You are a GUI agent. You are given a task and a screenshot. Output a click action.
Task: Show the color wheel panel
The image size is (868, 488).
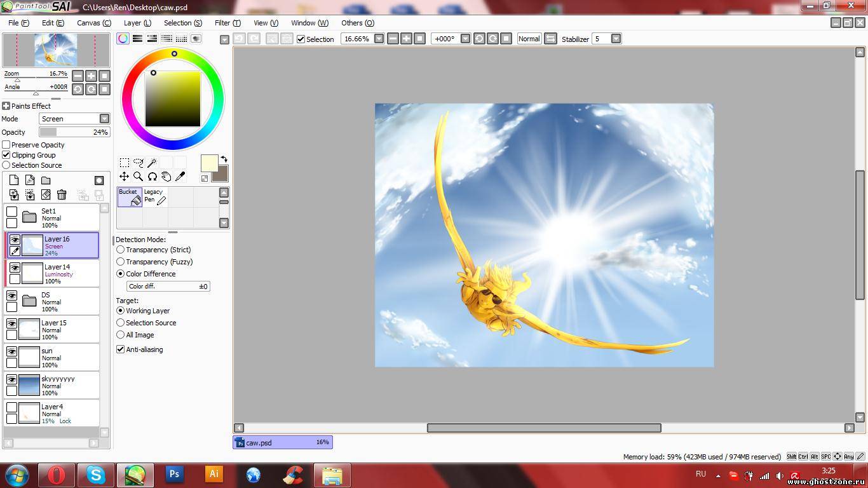(x=123, y=39)
